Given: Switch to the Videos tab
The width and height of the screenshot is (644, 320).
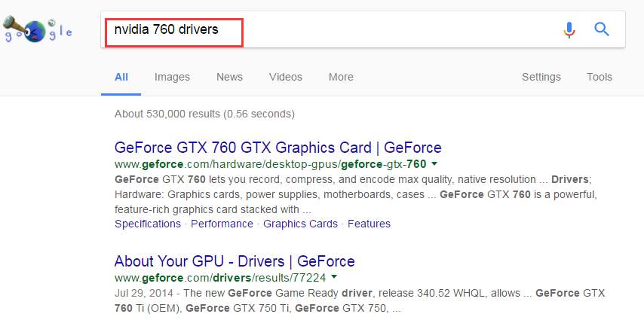Looking at the screenshot, I should click(x=286, y=77).
